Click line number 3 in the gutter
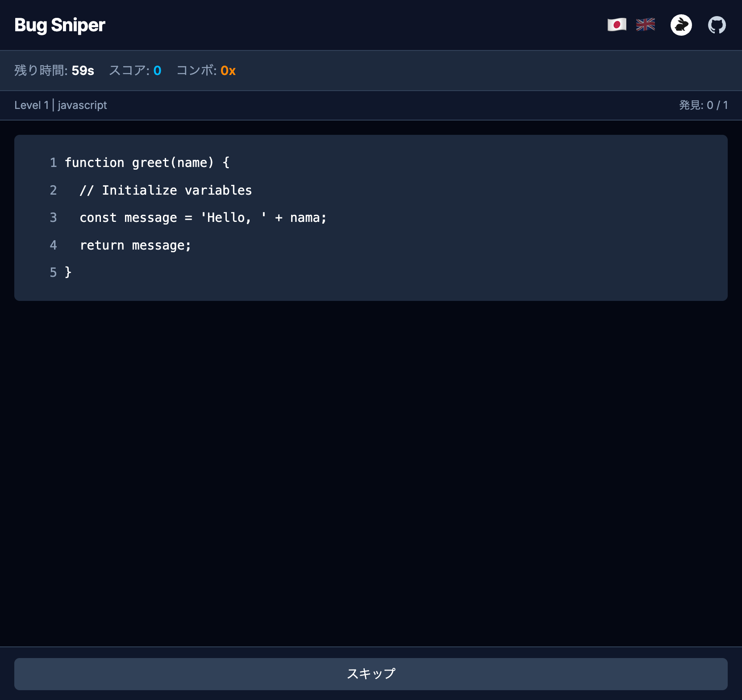 coord(53,218)
